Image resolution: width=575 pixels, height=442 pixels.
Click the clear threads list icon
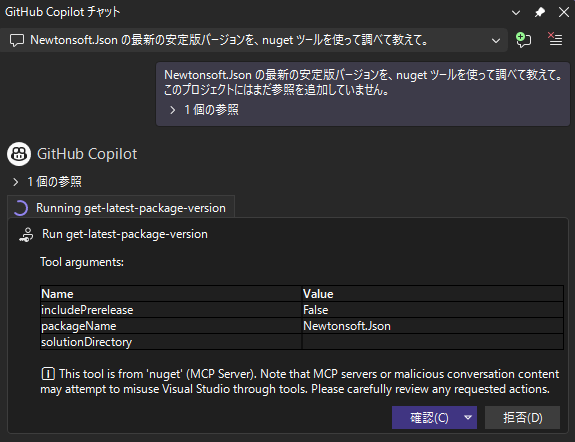[555, 40]
